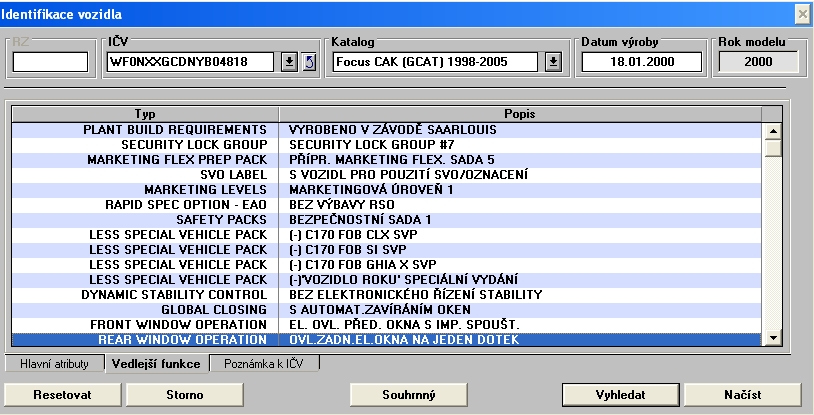Switch to the Hlavní atributy tab
Image resolution: width=814 pixels, height=415 pixels.
(55, 363)
